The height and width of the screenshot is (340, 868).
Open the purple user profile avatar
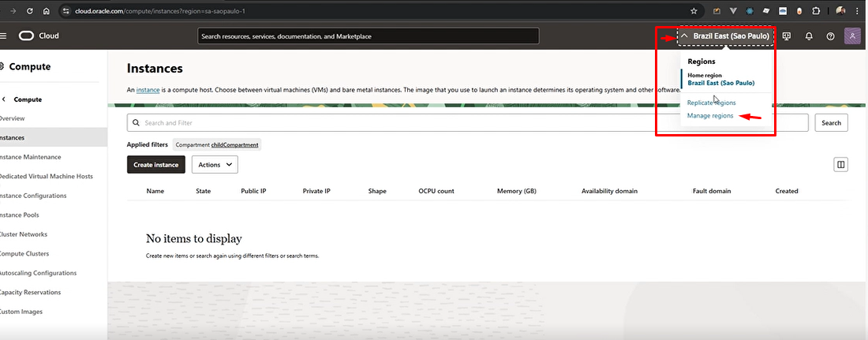[852, 36]
